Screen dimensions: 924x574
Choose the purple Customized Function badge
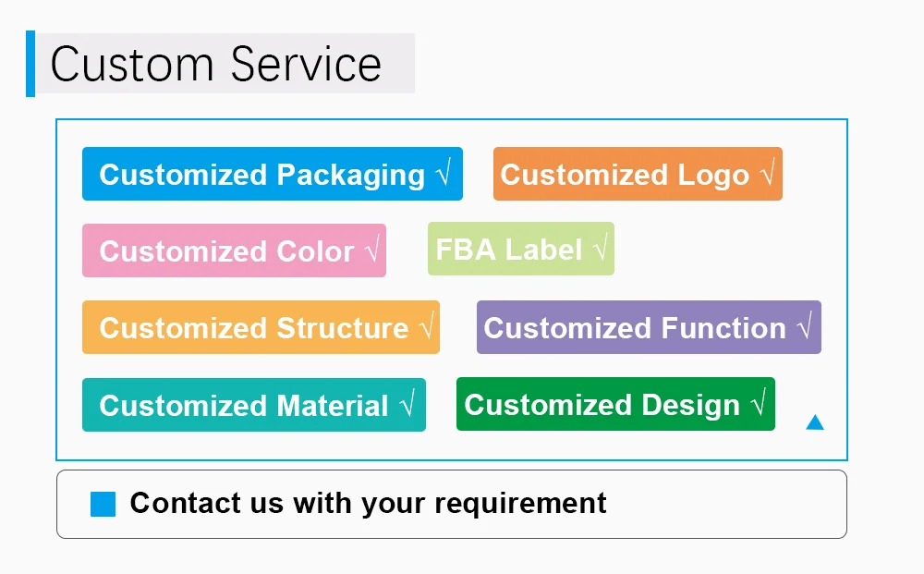[x=649, y=327]
